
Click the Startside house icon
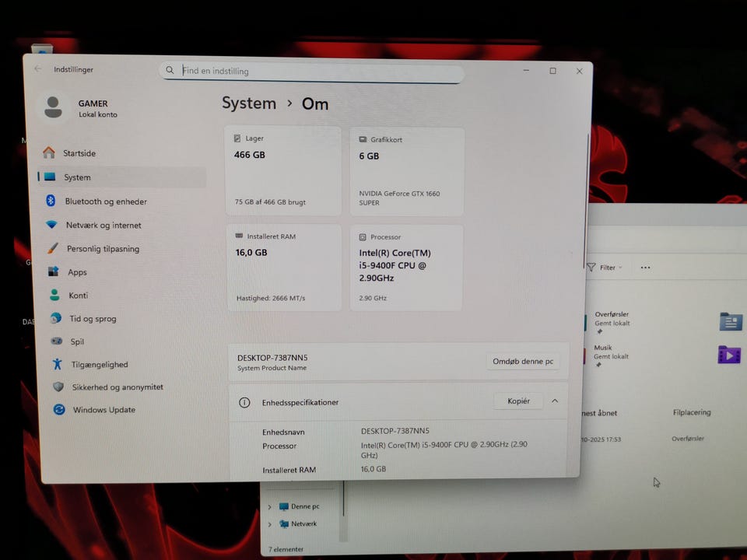click(x=48, y=152)
